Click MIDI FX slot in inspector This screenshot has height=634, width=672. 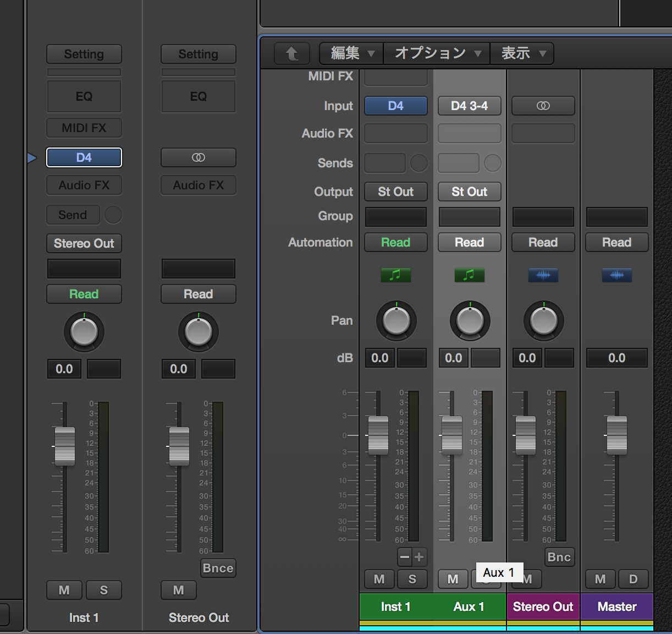pos(84,128)
